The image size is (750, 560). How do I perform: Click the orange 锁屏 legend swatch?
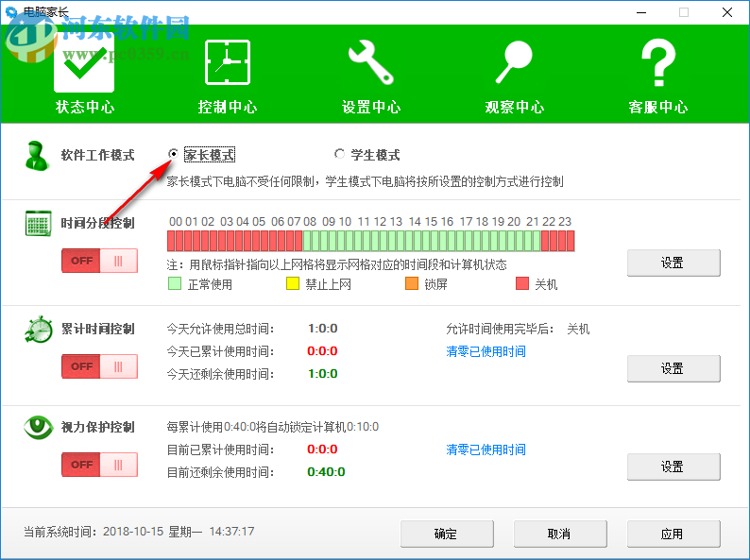412,283
